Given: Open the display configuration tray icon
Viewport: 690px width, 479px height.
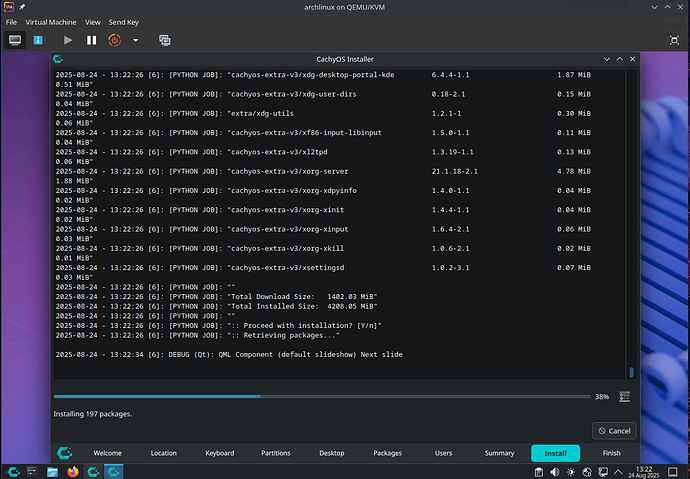Looking at the screenshot, I should pyautogui.click(x=603, y=472).
